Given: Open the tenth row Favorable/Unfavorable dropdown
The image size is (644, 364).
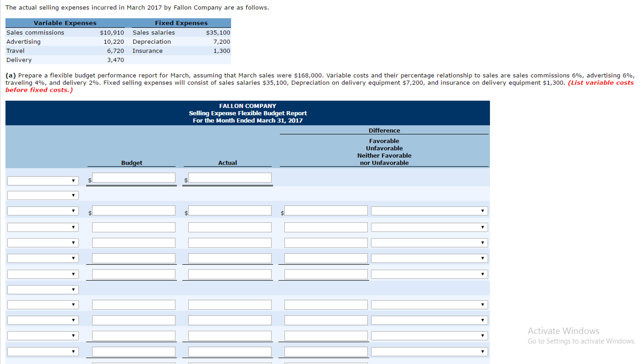Looking at the screenshot, I should tap(429, 320).
